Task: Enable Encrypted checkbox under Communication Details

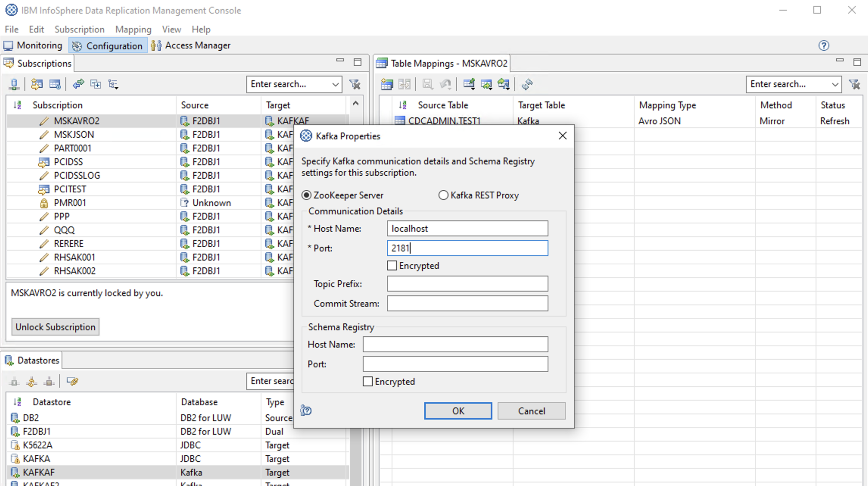Action: (x=392, y=265)
